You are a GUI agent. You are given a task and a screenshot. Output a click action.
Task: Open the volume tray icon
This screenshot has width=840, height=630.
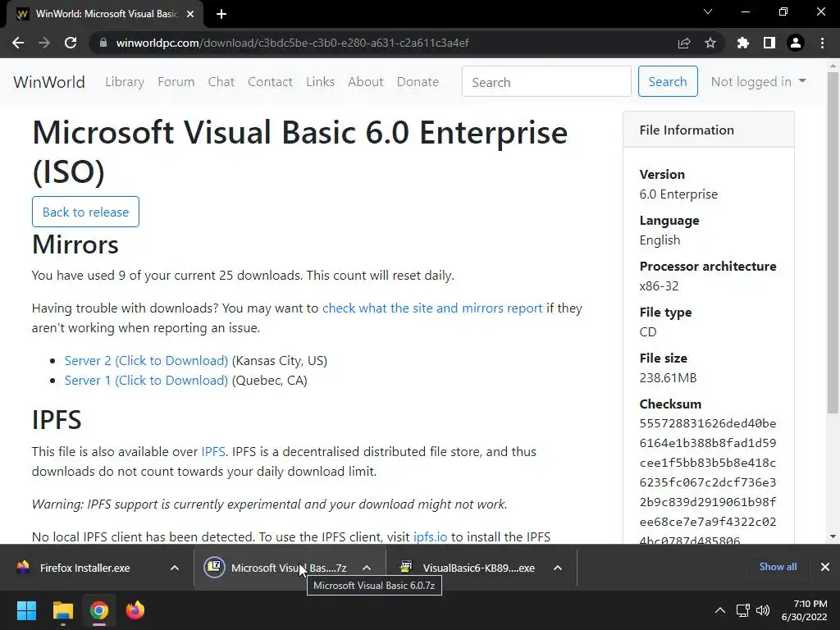pos(762,610)
